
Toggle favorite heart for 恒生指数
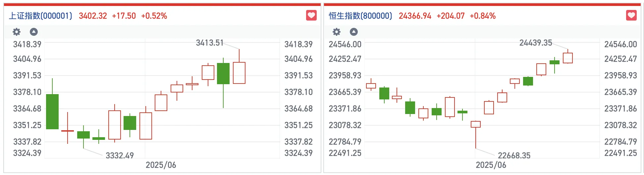[631, 15]
